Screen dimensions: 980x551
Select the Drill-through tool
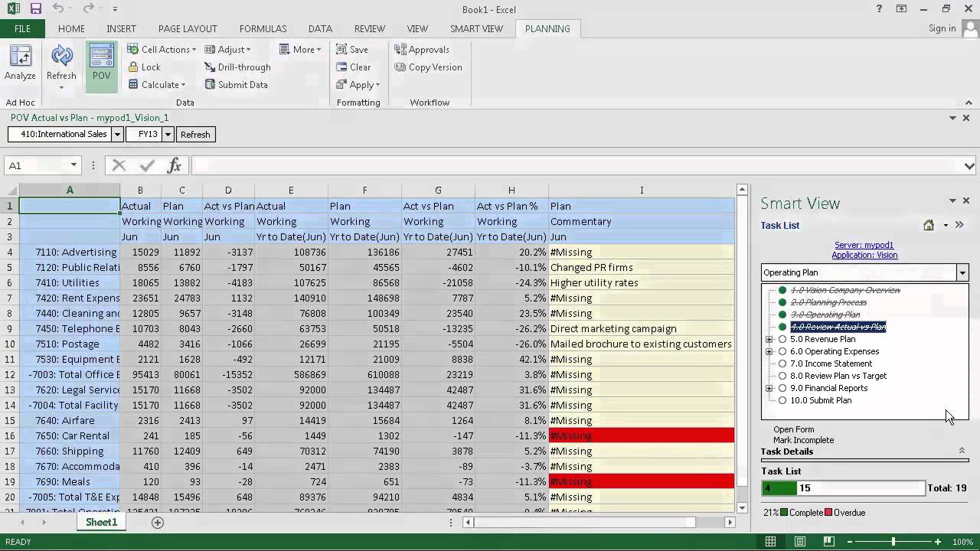click(237, 67)
